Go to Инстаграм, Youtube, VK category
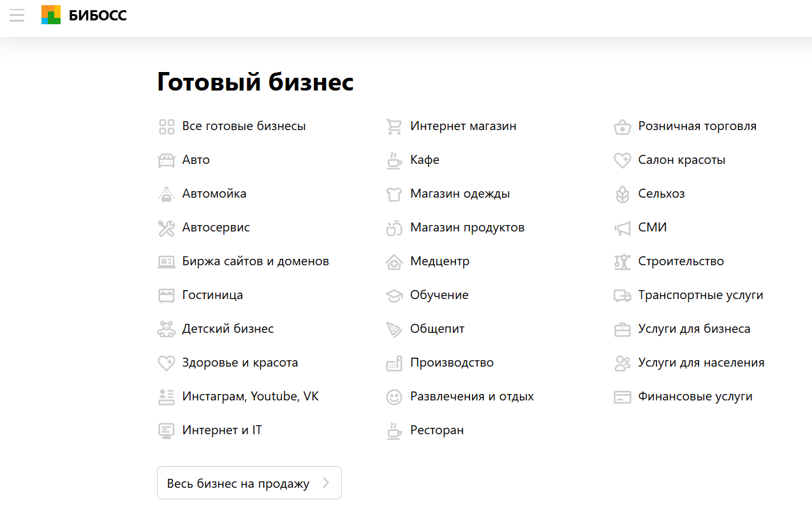This screenshot has width=812, height=526. (x=250, y=397)
